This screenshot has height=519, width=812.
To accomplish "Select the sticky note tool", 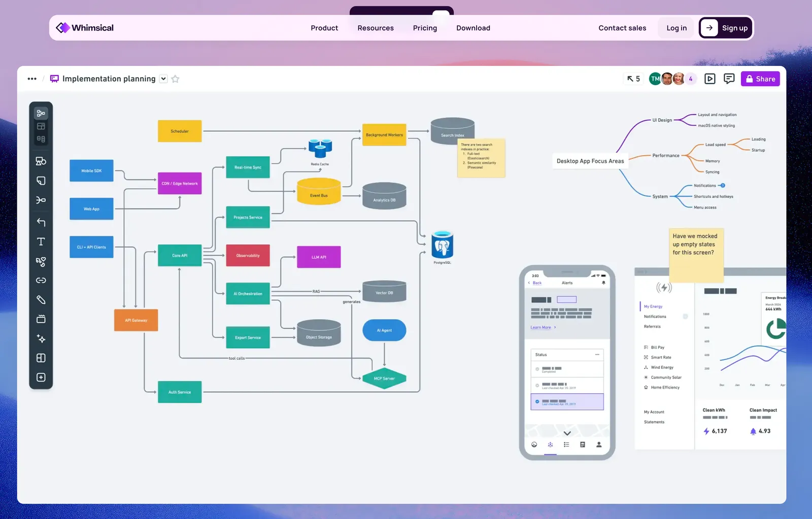I will (x=41, y=181).
